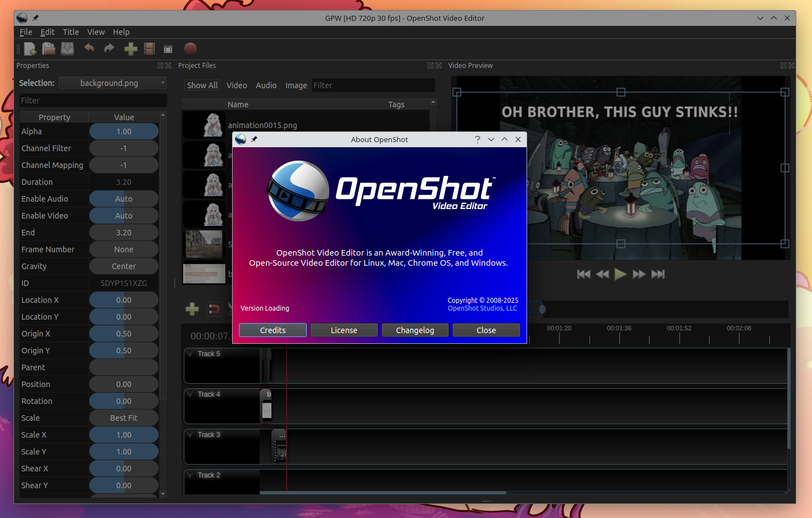Click the pin icon in main window titlebar
Viewport: 812px width, 518px height.
[35, 18]
